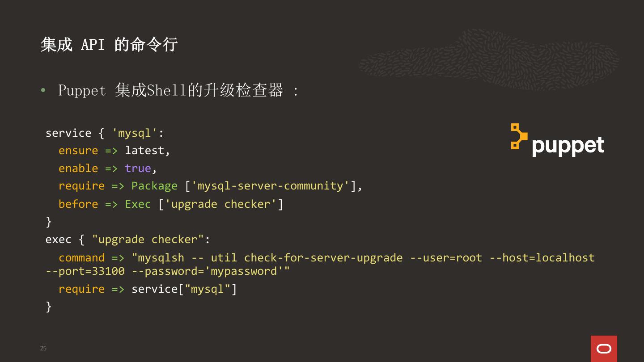The image size is (644, 362).
Task: Click the slide title '集成 API 的命令行'
Action: click(109, 45)
